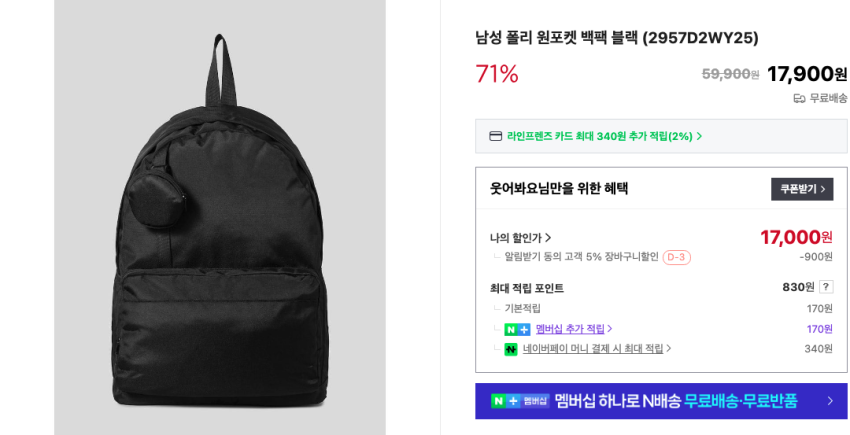Click the credit card icon in the LINE FRIENDS banner
Screen dimensions: 850x435
point(495,136)
